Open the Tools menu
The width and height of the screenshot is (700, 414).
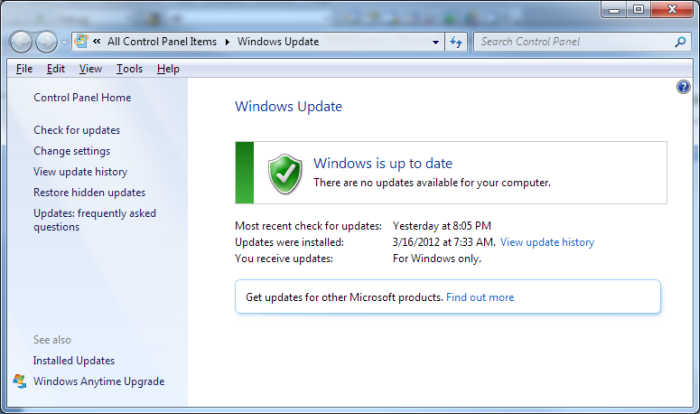pos(129,69)
